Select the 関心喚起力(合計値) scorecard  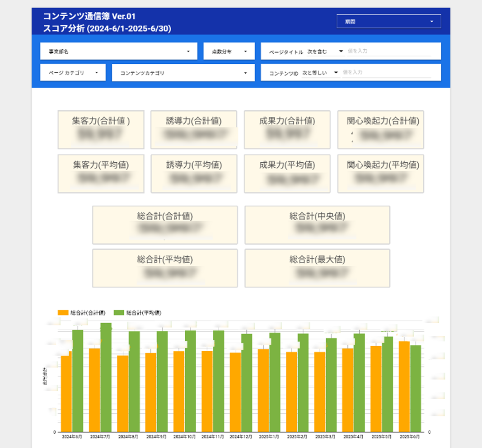pyautogui.click(x=380, y=130)
